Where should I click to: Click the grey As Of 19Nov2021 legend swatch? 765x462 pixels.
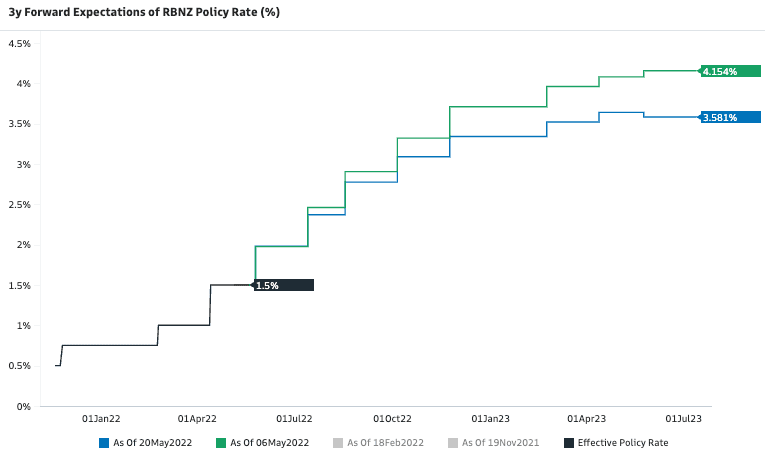[x=453, y=442]
